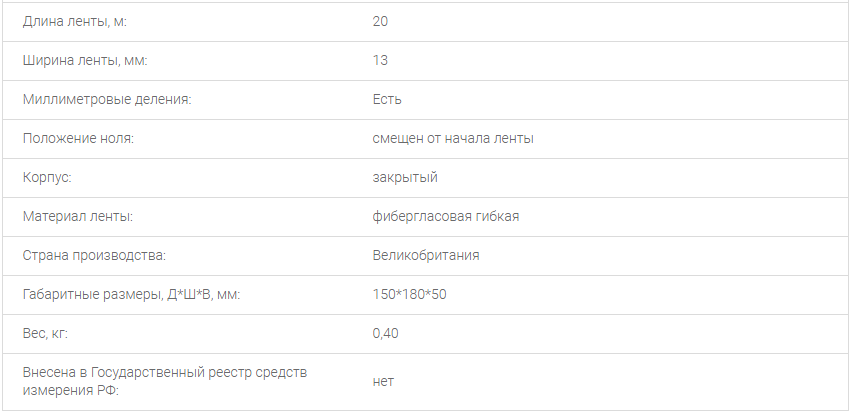The height and width of the screenshot is (414, 851).
Task: Click the 'Вес, кг:' label
Action: [45, 333]
